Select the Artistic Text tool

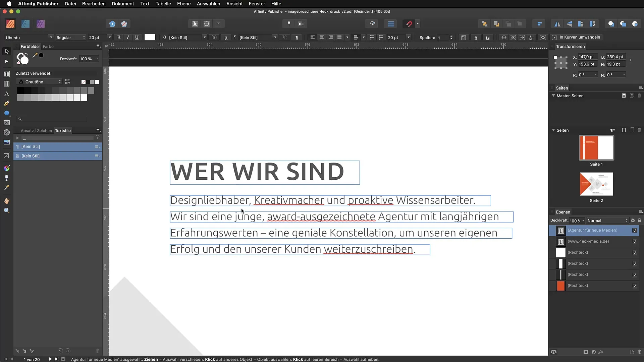point(7,94)
